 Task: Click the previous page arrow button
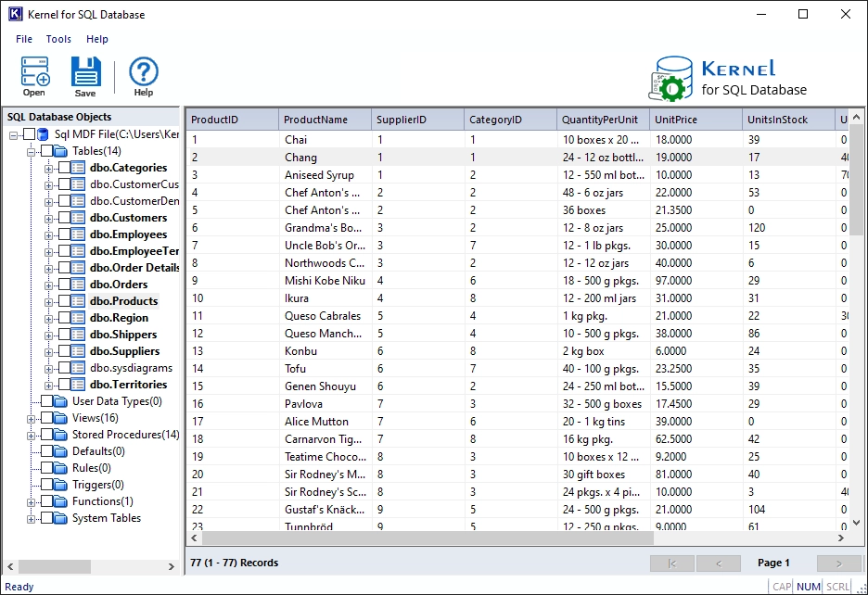pyautogui.click(x=719, y=563)
